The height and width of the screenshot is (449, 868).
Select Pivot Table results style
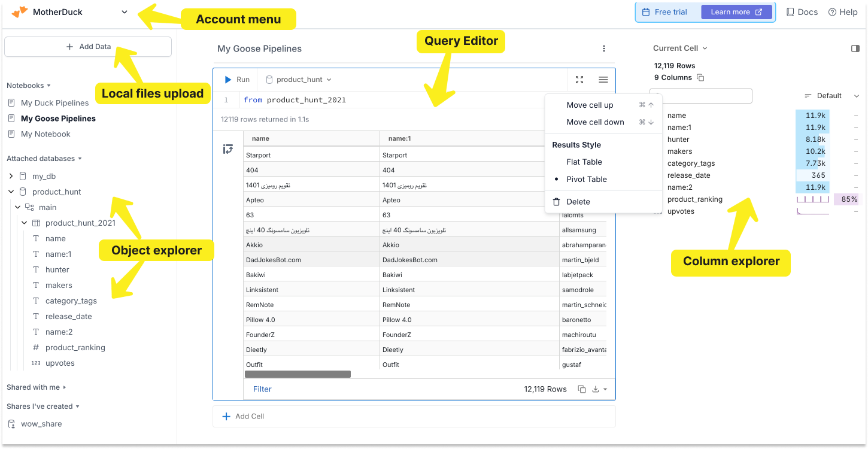click(x=587, y=179)
